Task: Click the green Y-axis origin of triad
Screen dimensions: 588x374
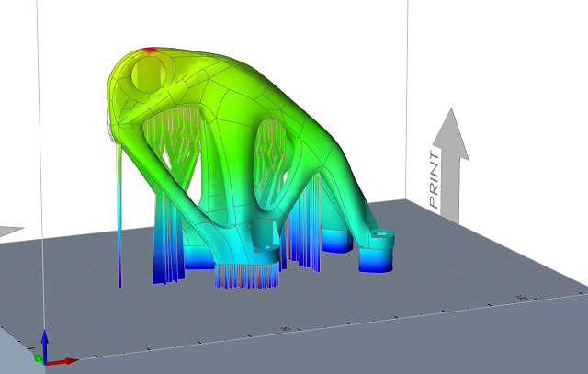Action: click(x=36, y=358)
